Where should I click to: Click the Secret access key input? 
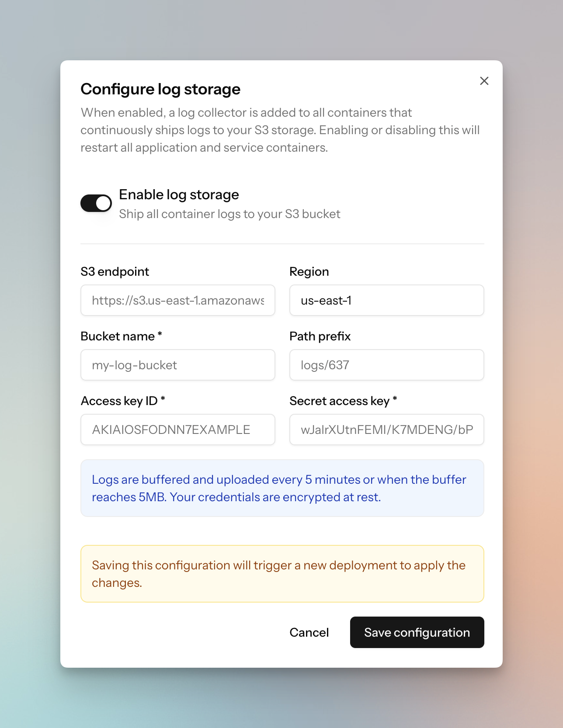[x=386, y=430]
